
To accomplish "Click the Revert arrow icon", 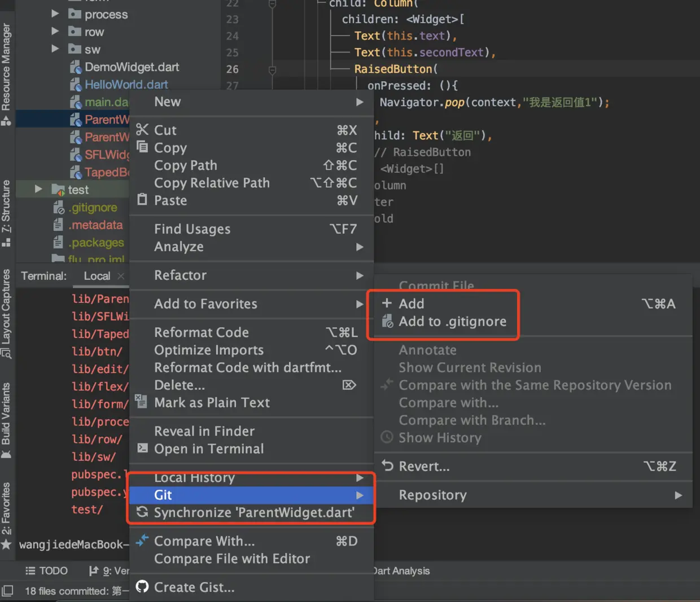I will click(387, 465).
